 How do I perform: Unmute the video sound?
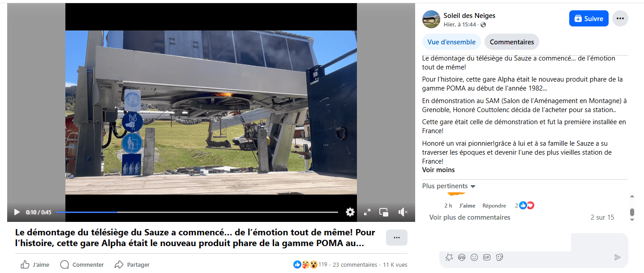[403, 212]
